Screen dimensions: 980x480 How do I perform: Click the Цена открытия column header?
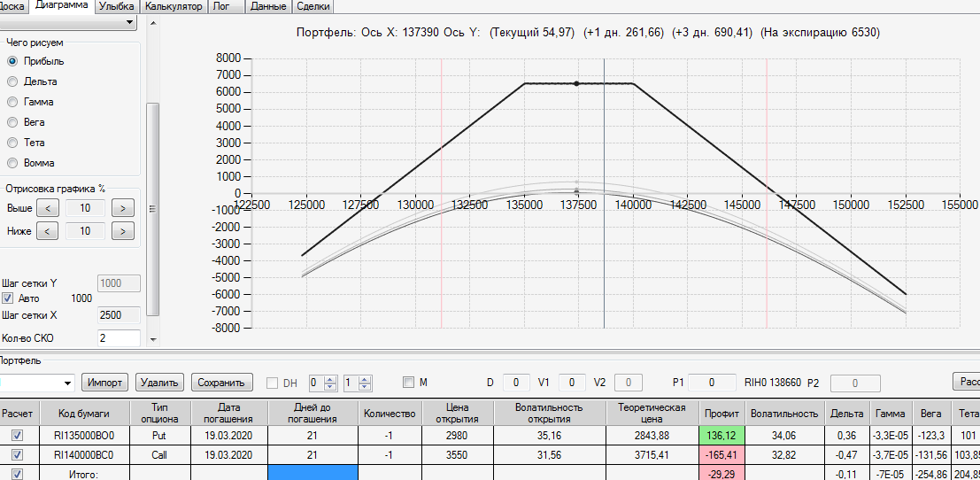458,413
